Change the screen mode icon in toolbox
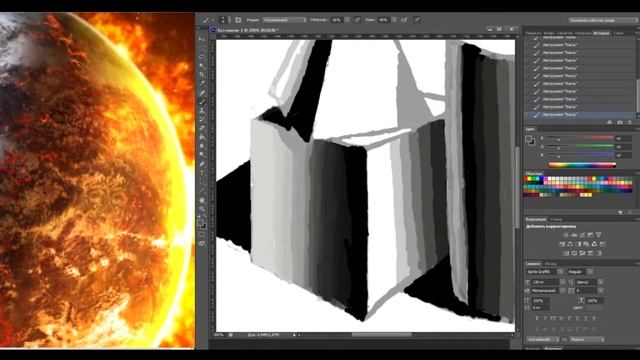The image size is (640, 360). click(x=202, y=243)
